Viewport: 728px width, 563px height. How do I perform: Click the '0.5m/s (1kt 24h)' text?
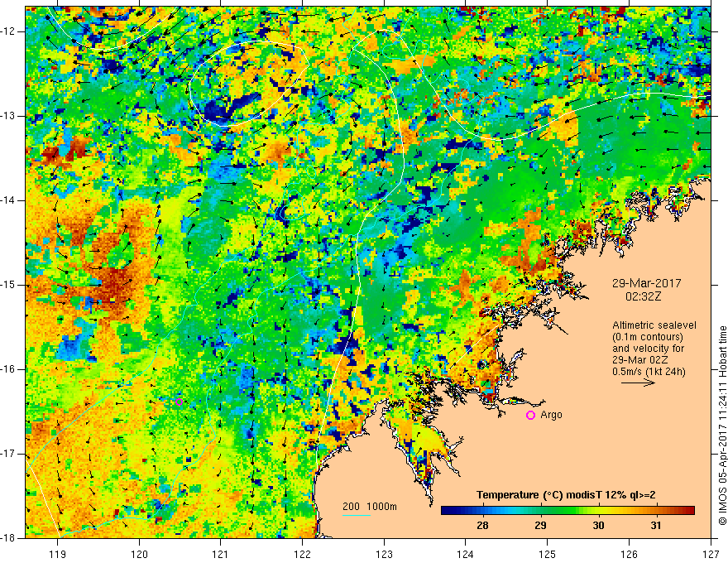point(649,372)
